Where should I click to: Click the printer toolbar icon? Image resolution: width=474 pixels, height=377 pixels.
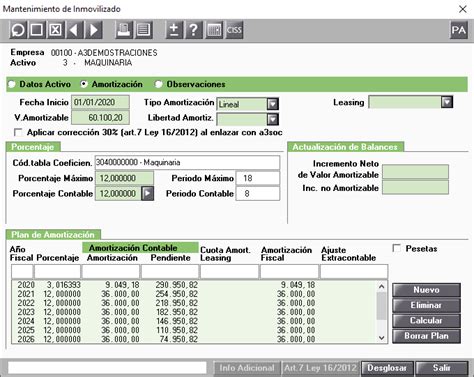click(x=124, y=30)
